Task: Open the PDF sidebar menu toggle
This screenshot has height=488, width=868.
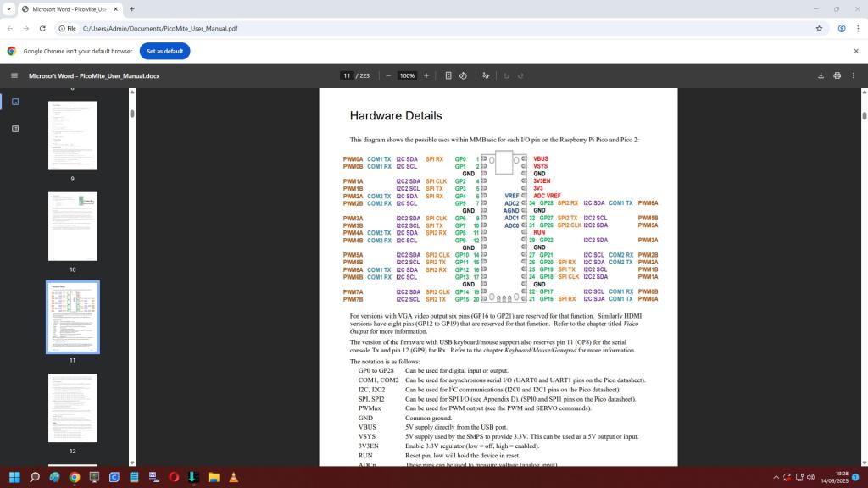Action: [14, 75]
